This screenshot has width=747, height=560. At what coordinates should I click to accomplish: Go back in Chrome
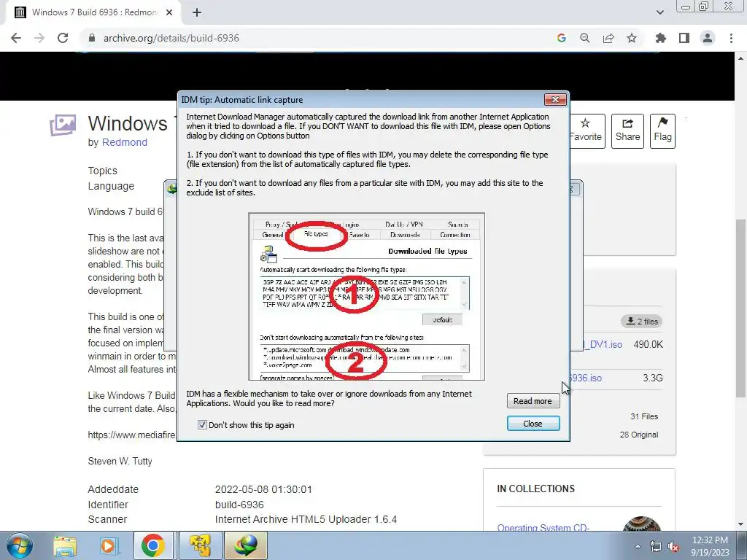point(16,38)
